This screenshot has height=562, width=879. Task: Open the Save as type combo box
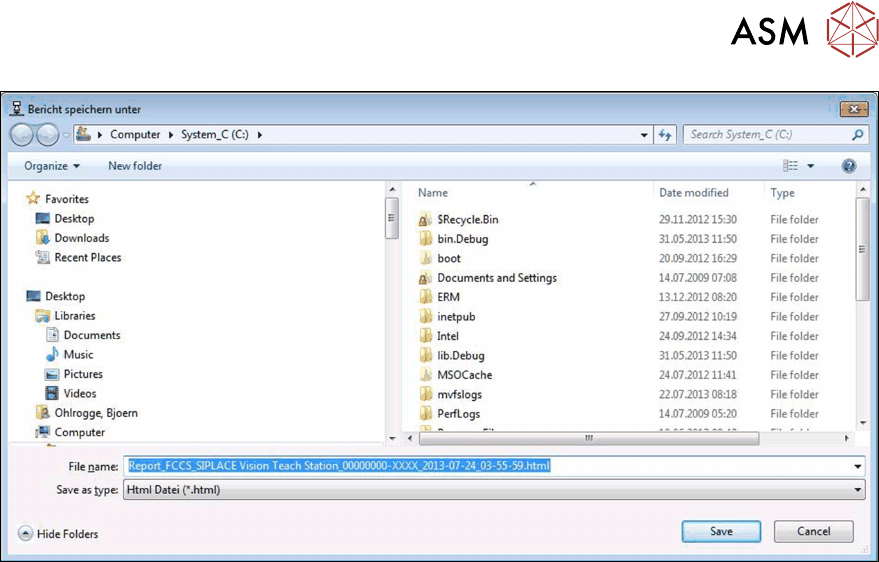(x=494, y=490)
